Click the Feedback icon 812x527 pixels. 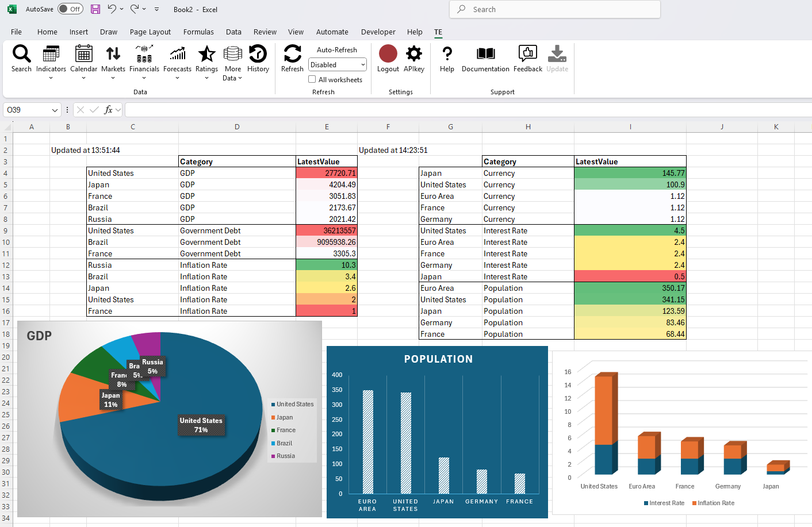[x=527, y=54]
